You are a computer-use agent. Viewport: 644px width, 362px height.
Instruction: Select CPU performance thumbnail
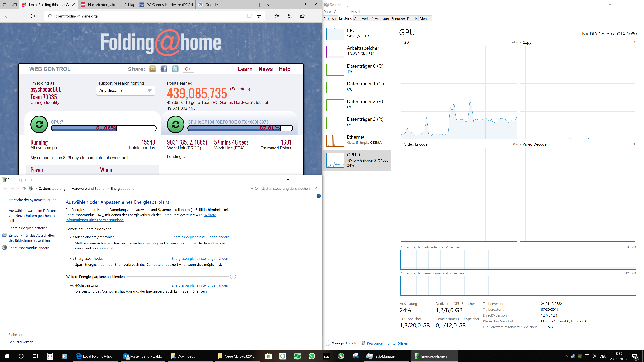335,34
